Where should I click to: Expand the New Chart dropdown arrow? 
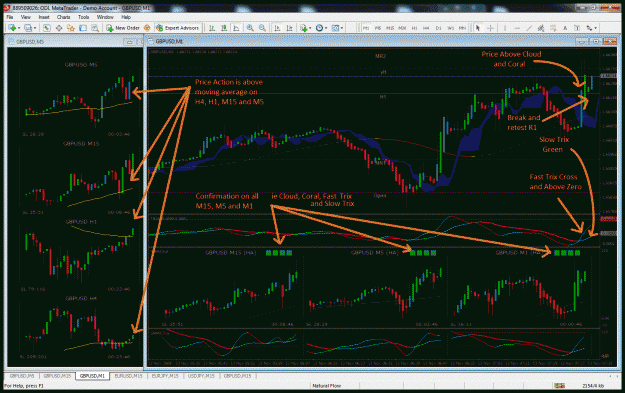pyautogui.click(x=19, y=28)
